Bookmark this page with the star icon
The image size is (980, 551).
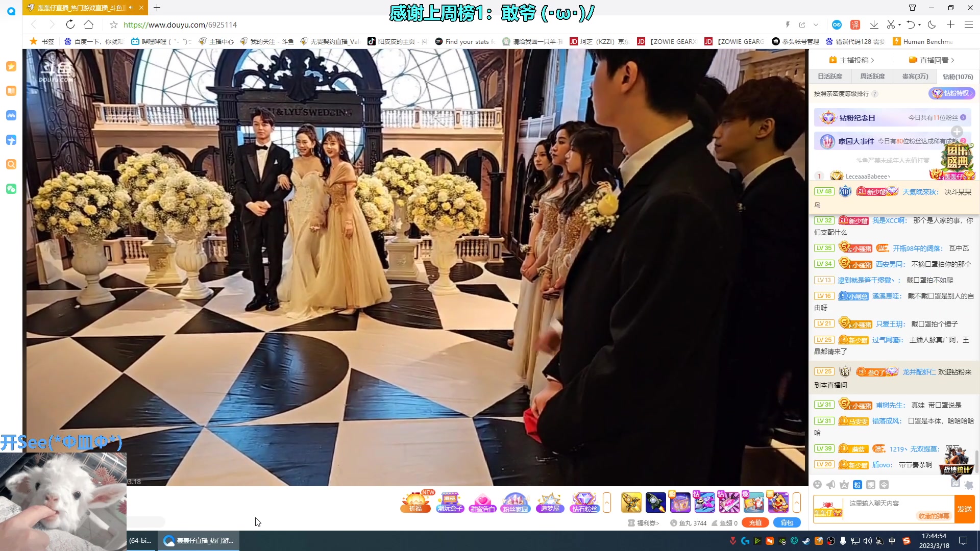coord(114,24)
